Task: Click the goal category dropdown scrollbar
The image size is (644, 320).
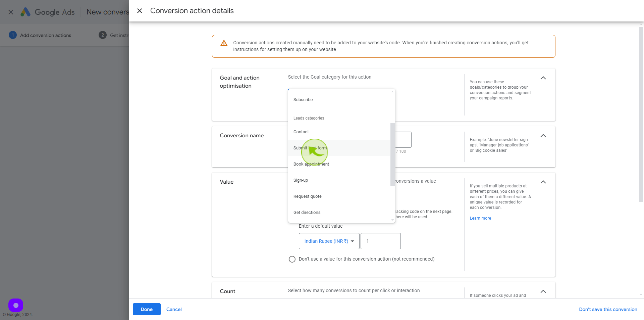Action: click(x=392, y=154)
